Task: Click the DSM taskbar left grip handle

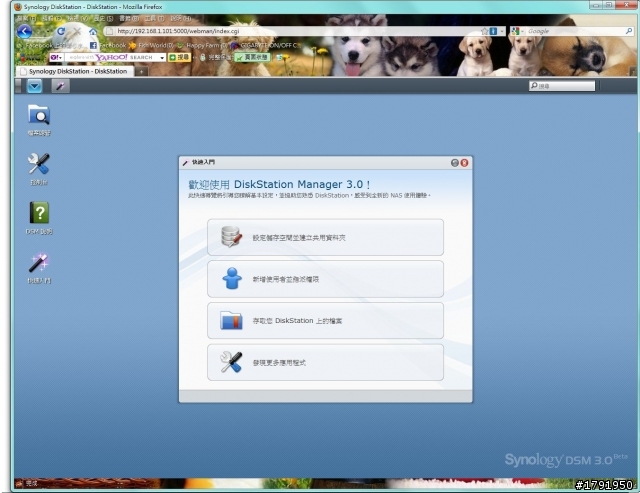Action: point(18,86)
